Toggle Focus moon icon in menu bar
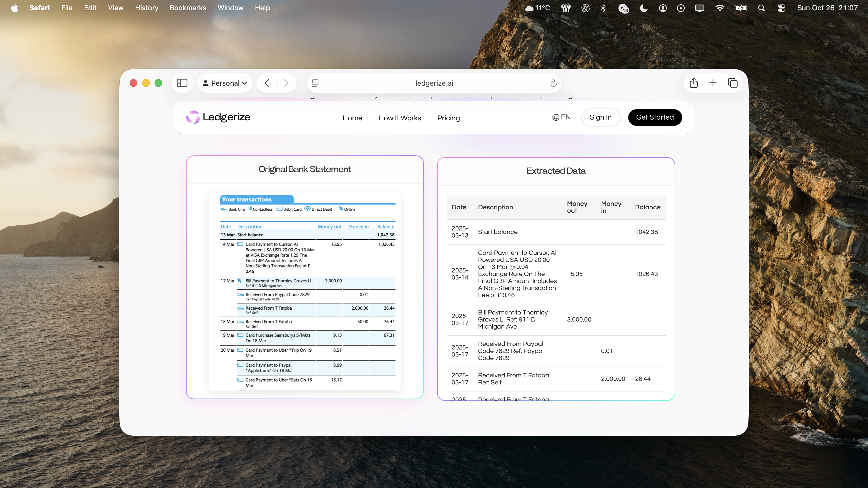The width and height of the screenshot is (868, 488). (644, 8)
